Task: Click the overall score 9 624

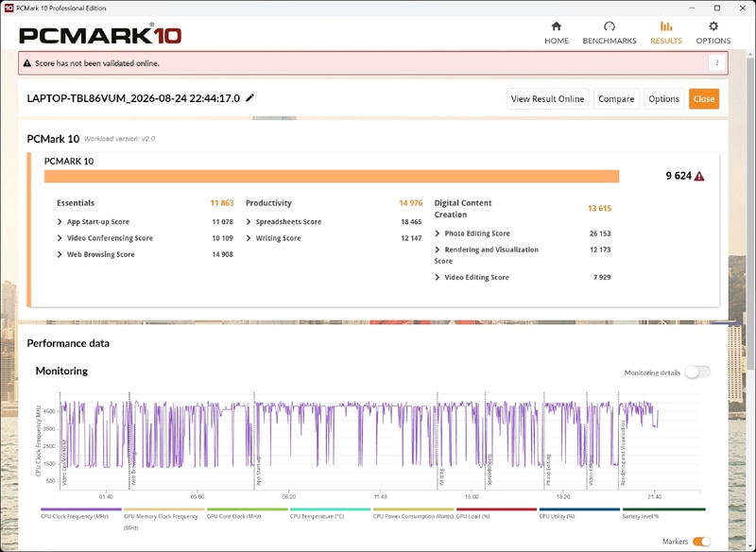Action: (679, 176)
